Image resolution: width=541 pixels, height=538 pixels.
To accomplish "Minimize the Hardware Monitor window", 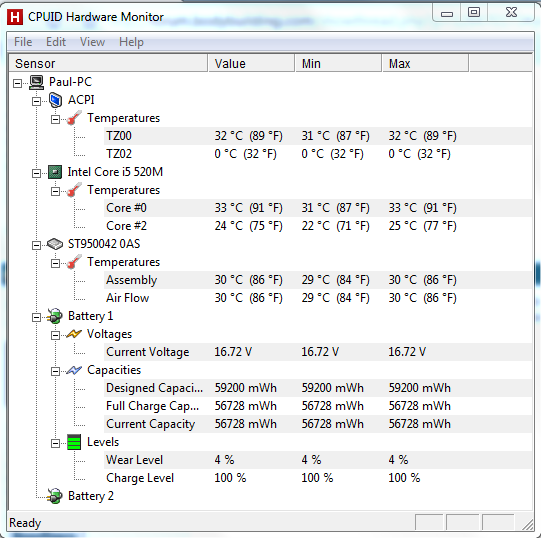I will 447,13.
